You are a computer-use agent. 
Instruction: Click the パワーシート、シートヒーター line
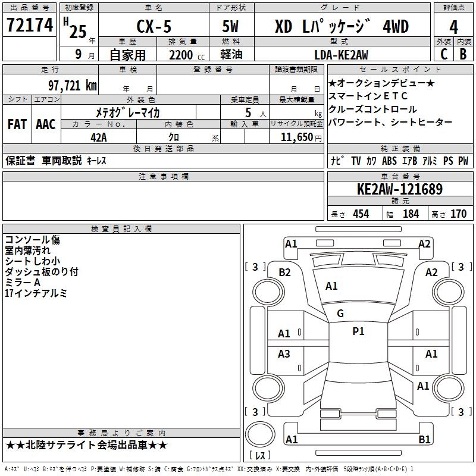390,122
